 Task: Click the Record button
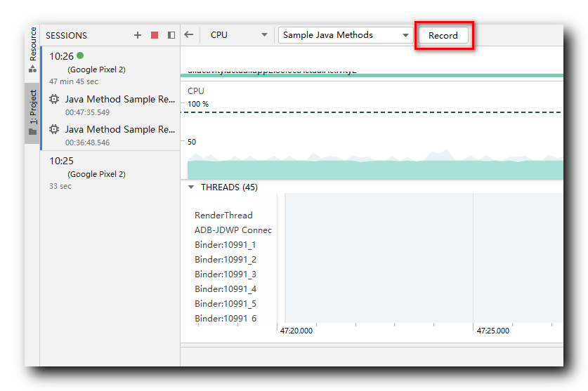[443, 36]
